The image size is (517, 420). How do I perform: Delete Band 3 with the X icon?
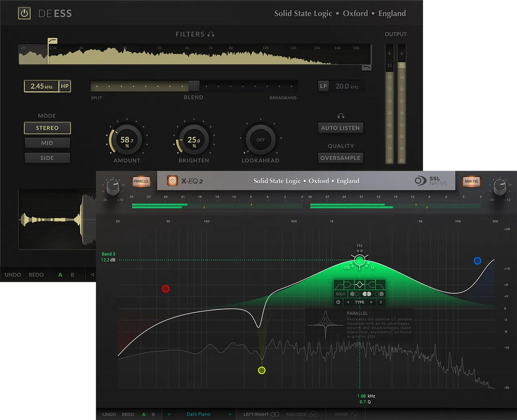click(x=381, y=302)
